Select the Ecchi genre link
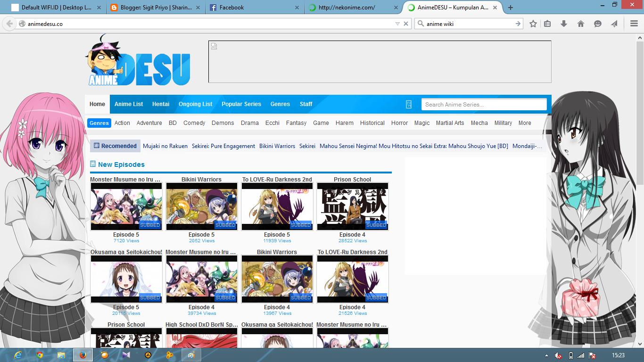This screenshot has width=644, height=362. [272, 123]
